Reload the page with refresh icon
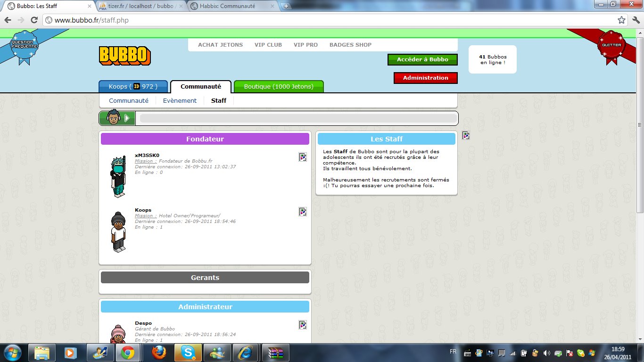This screenshot has width=644, height=362. [34, 20]
